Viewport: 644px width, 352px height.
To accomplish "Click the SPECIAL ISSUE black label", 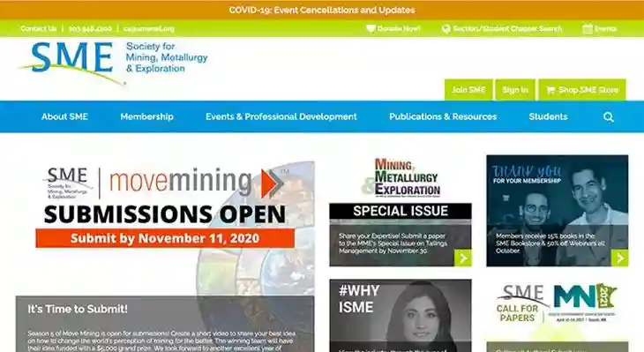I will point(401,211).
